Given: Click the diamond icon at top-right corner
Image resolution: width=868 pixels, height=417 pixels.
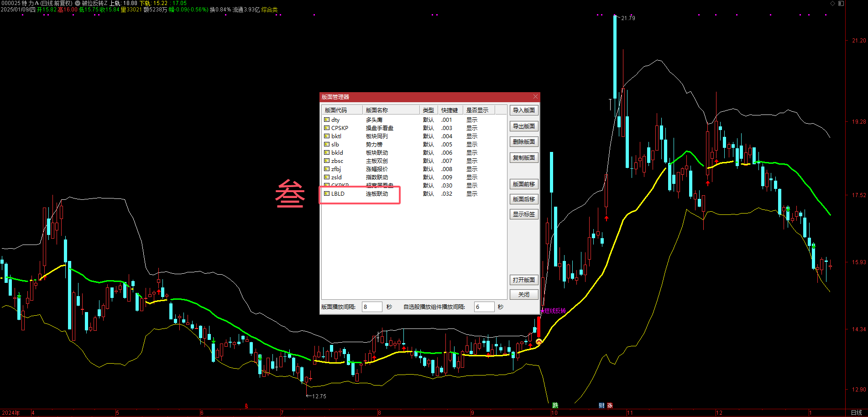Looking at the screenshot, I should click(x=833, y=3).
